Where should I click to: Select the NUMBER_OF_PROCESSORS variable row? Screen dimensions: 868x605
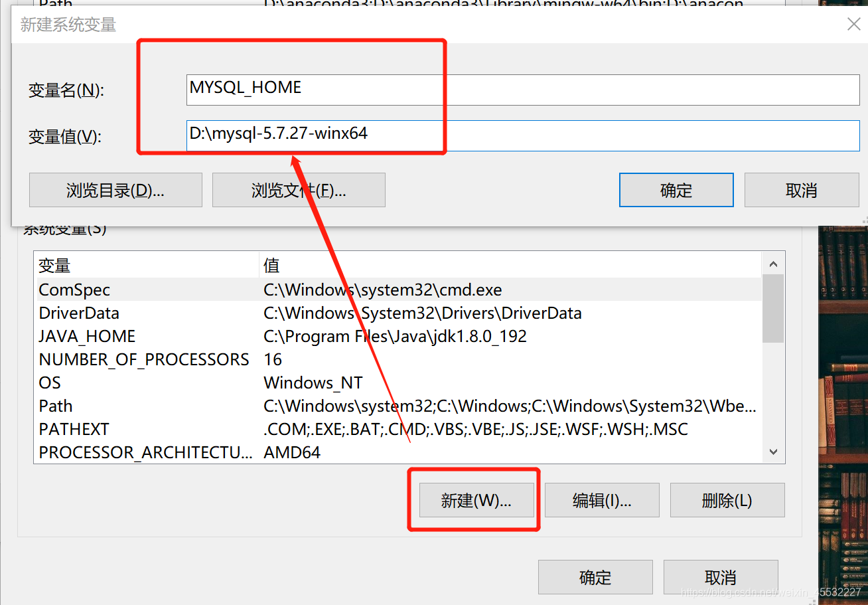398,359
